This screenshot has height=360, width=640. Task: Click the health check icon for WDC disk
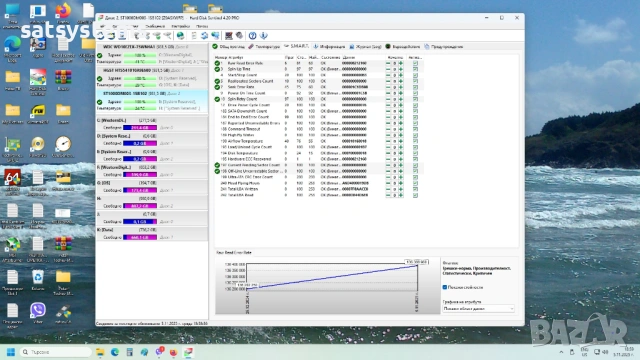100,55
